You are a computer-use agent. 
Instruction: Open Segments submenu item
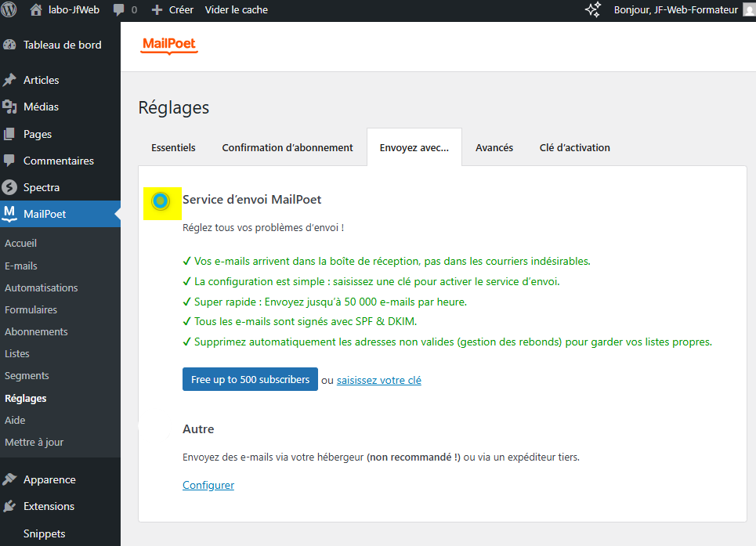27,376
